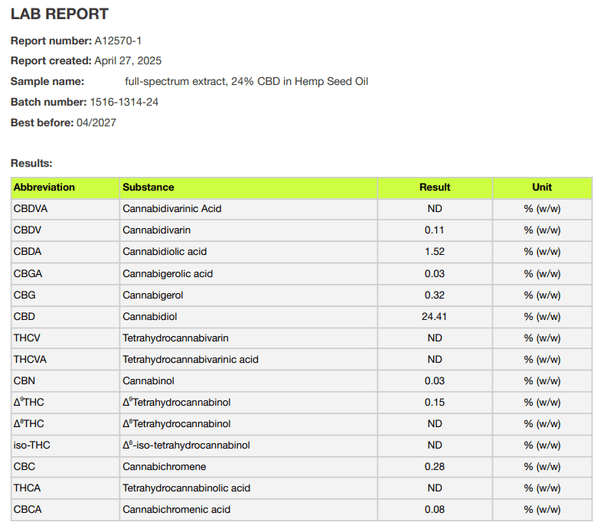Click the Tetrahydrocannabinolic acid substance cell
Image resolution: width=600 pixels, height=532 pixels.
click(x=186, y=488)
